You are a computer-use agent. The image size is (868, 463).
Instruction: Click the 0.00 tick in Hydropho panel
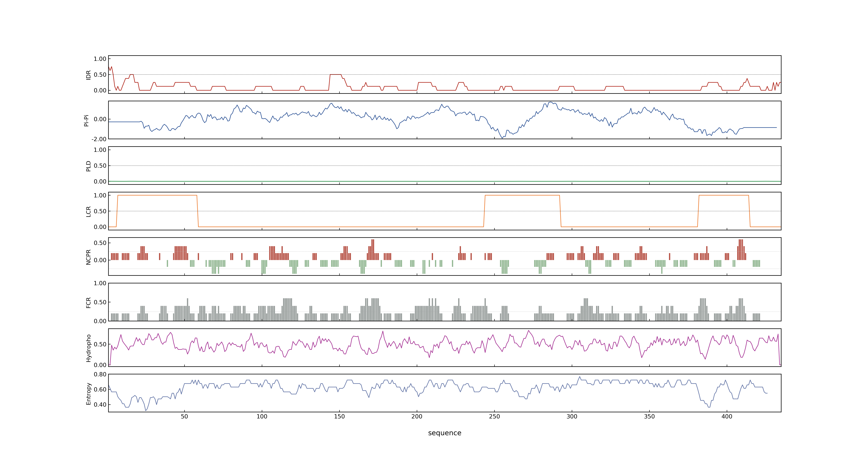tap(100, 365)
